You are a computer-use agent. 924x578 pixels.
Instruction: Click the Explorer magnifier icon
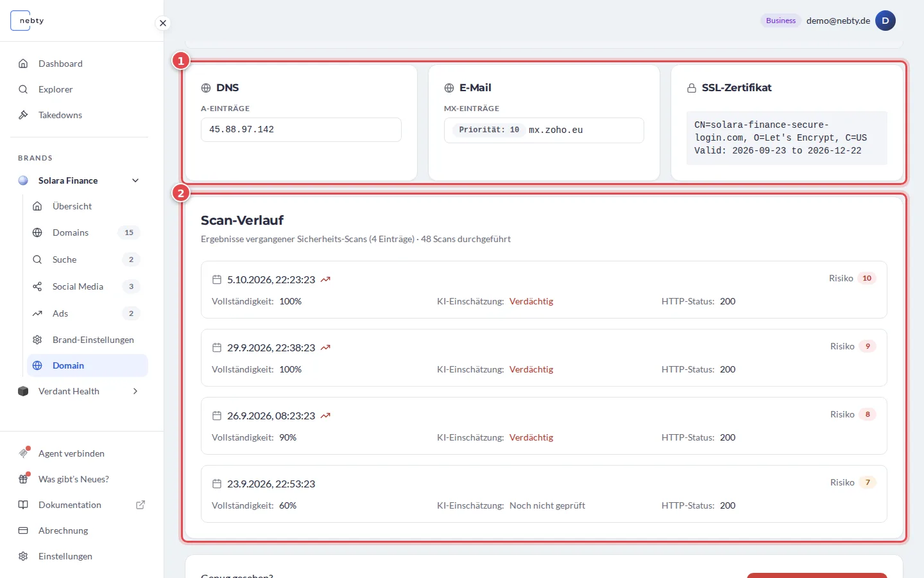(x=23, y=89)
